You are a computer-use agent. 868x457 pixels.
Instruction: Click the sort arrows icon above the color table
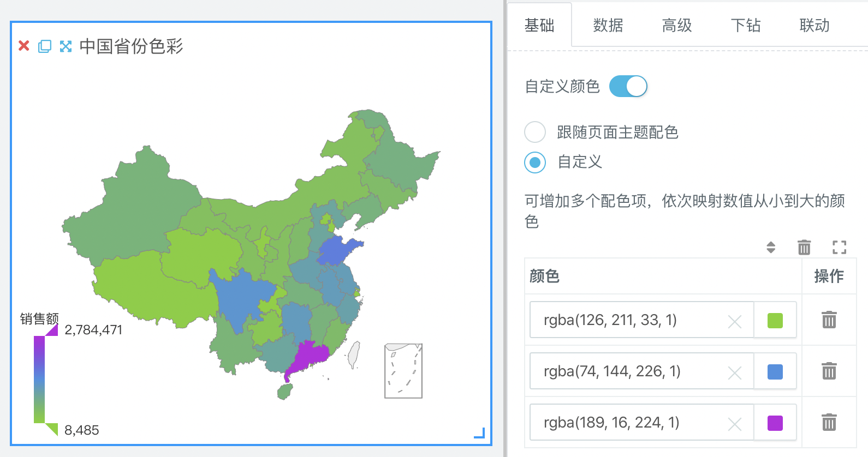pyautogui.click(x=771, y=247)
